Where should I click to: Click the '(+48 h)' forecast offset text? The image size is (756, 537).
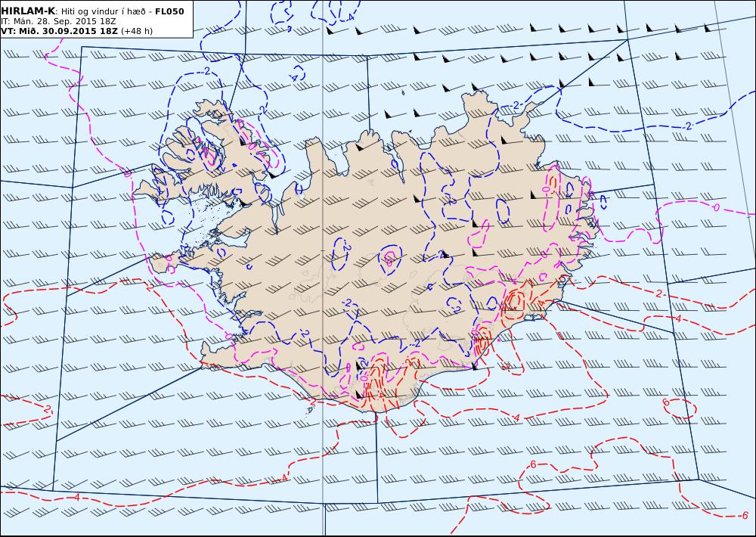(x=136, y=31)
